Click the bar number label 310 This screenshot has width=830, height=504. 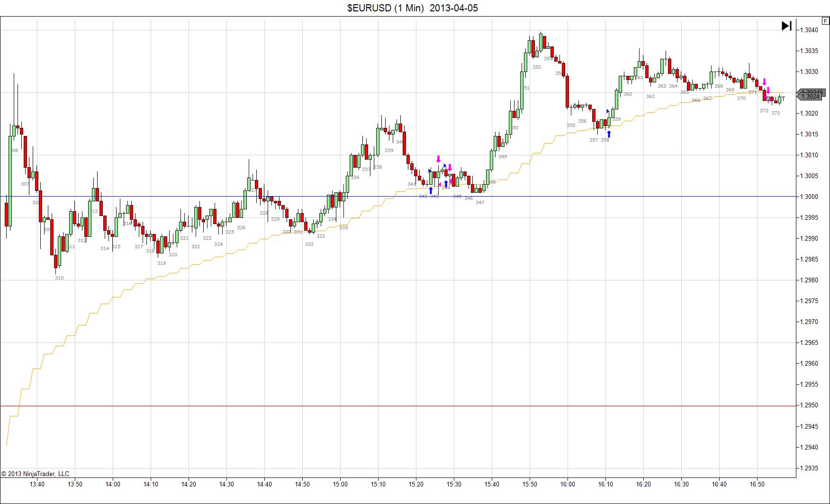pyautogui.click(x=59, y=278)
